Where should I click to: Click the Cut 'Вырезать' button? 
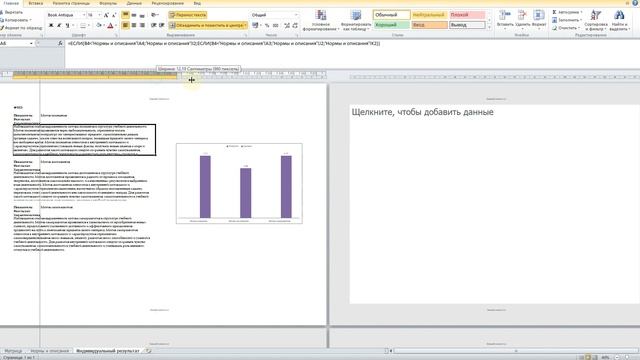(12, 12)
